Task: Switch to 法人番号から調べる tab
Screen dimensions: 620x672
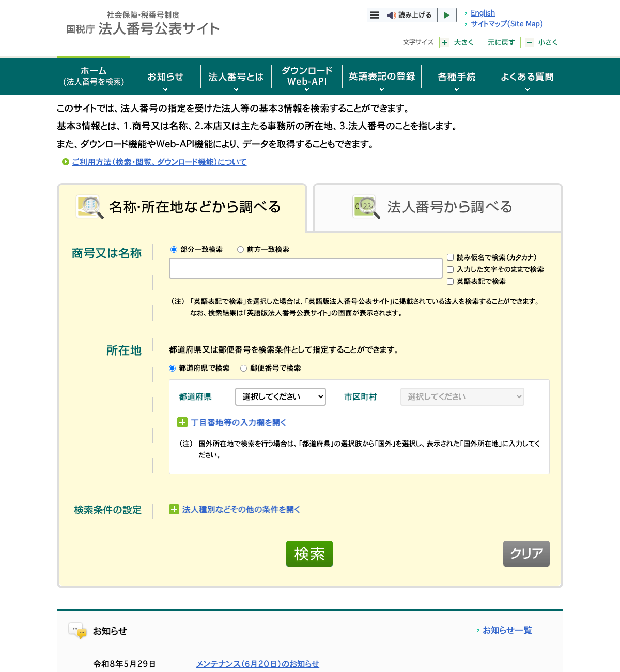Action: pyautogui.click(x=438, y=207)
